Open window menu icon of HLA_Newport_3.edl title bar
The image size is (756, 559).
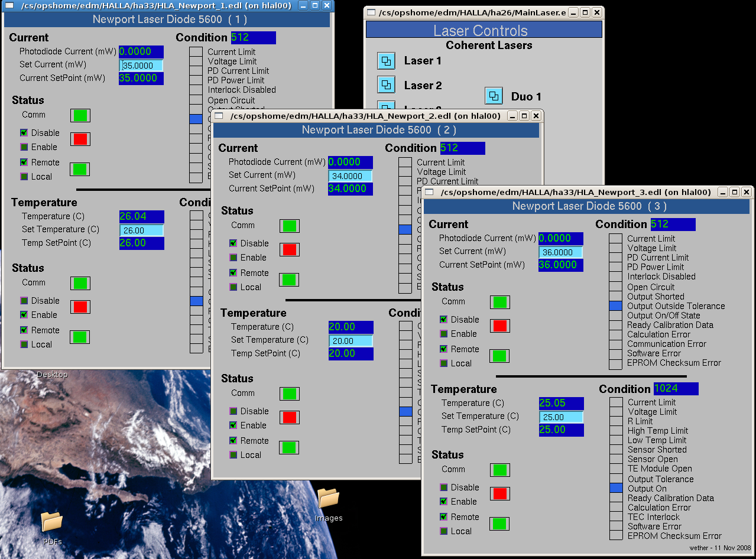click(430, 193)
